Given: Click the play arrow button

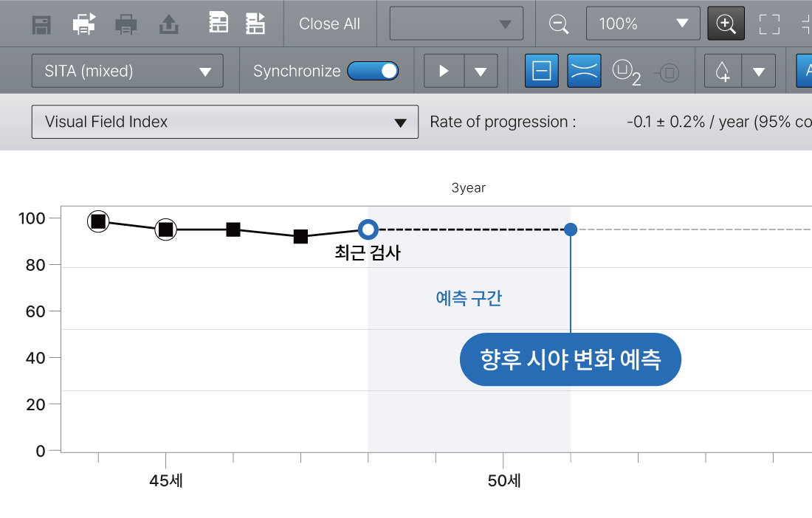Looking at the screenshot, I should (444, 71).
